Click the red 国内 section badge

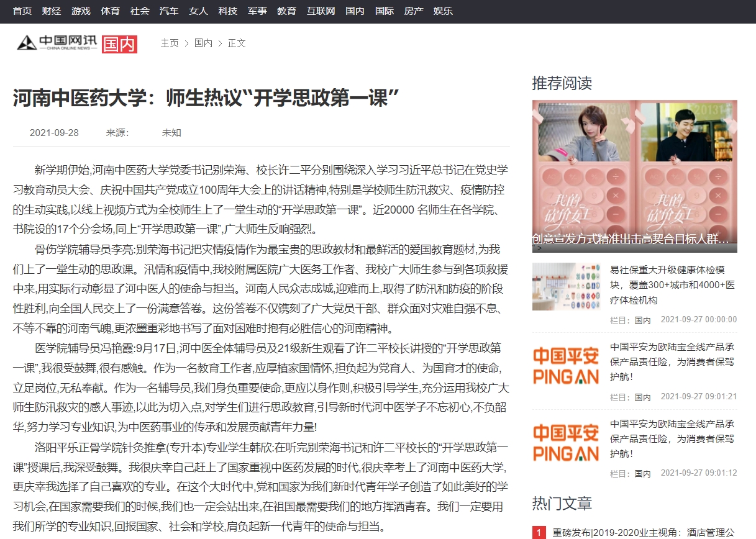[119, 43]
